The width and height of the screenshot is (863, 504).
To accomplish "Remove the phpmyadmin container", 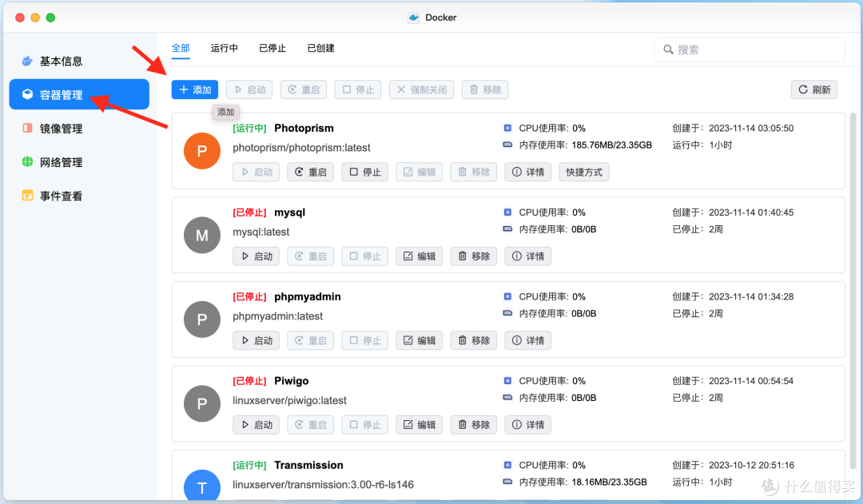I will pos(474,340).
